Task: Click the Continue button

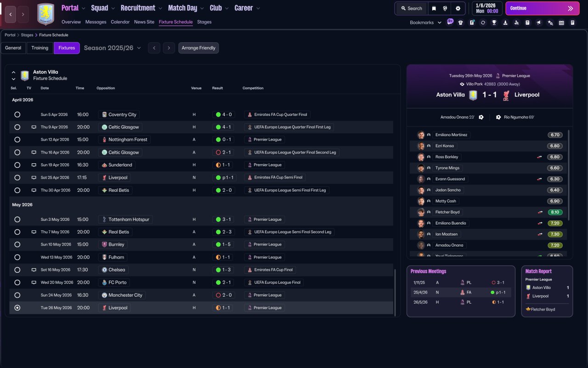Action: coord(543,8)
